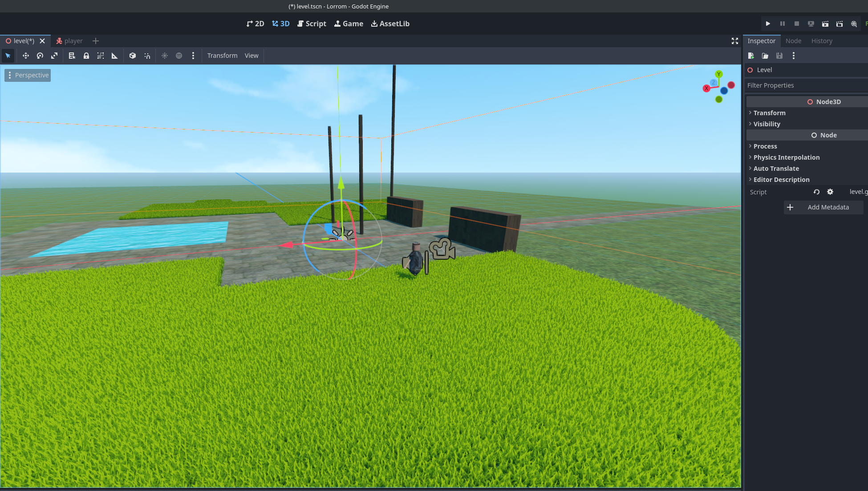Click the Node class header
Viewport: 868px width, 491px height.
point(807,135)
